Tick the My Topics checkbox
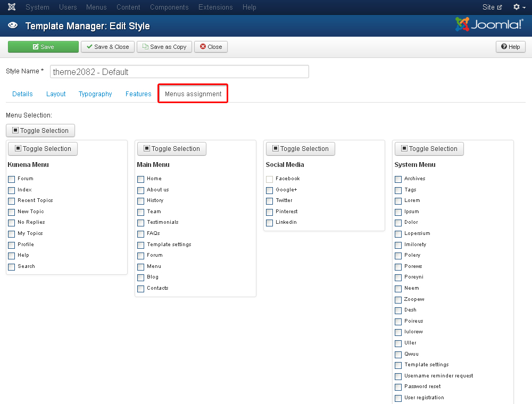532x404 pixels. [x=12, y=234]
